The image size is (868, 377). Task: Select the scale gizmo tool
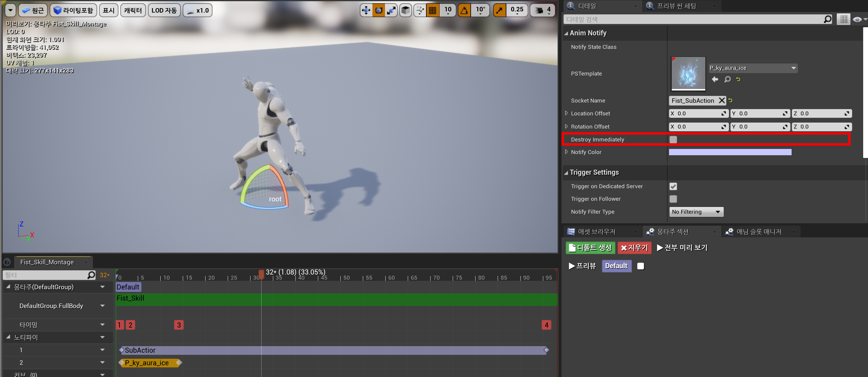pos(391,10)
